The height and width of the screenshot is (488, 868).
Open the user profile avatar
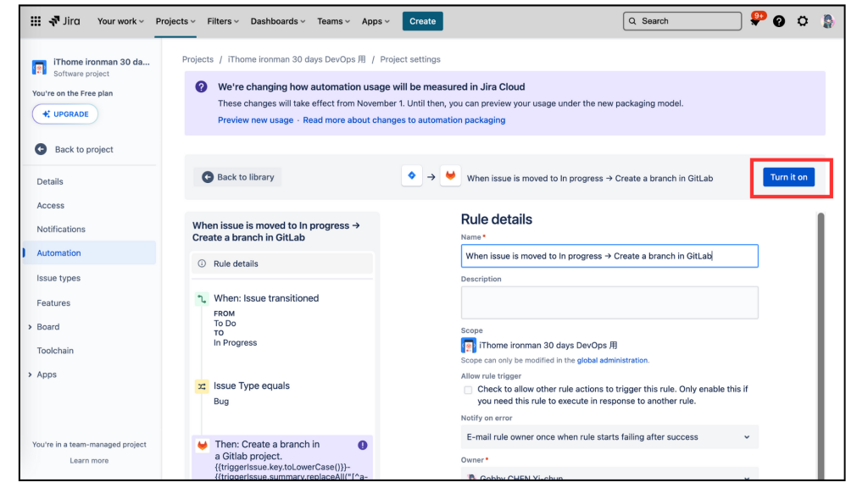827,21
